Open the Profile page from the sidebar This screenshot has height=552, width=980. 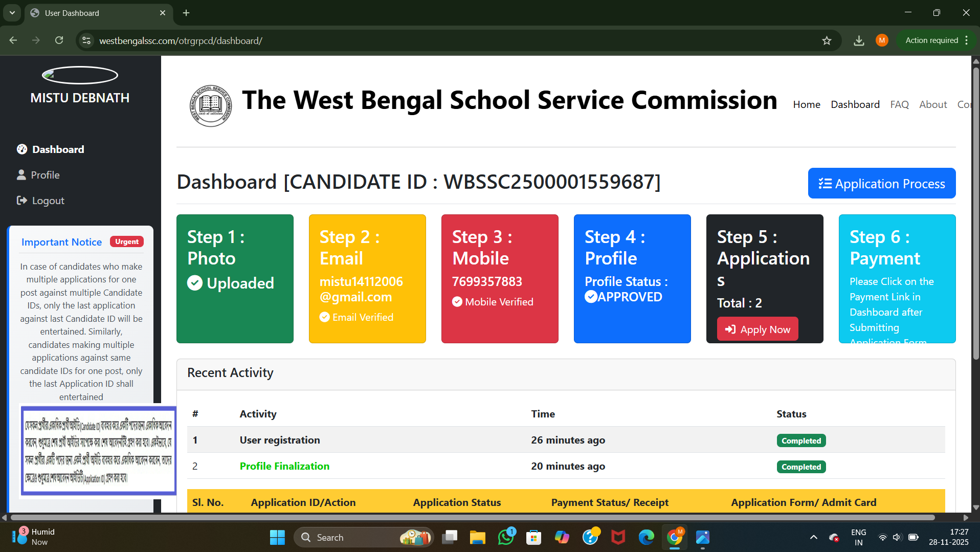coord(44,174)
